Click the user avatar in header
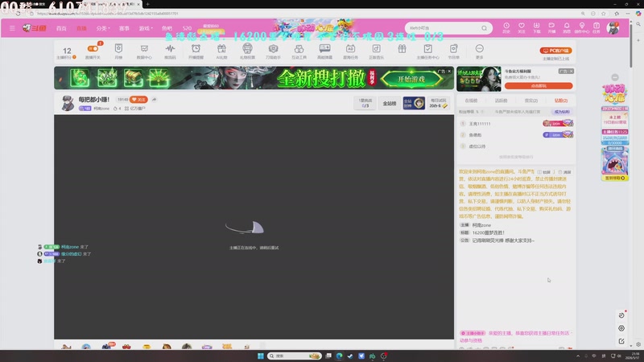Screen dimensions: 644x362 (x=613, y=28)
